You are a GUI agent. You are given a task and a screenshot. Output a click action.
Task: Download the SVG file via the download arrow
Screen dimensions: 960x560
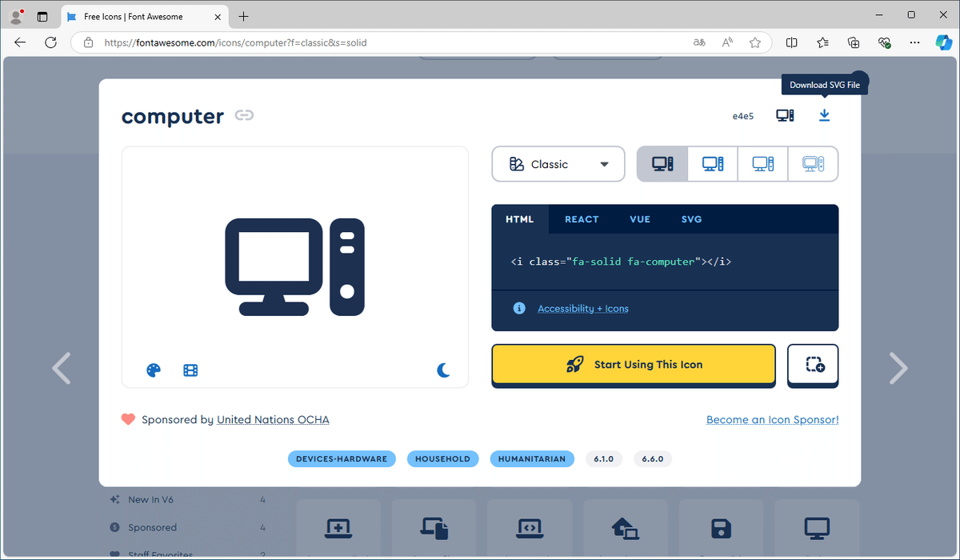pyautogui.click(x=824, y=115)
